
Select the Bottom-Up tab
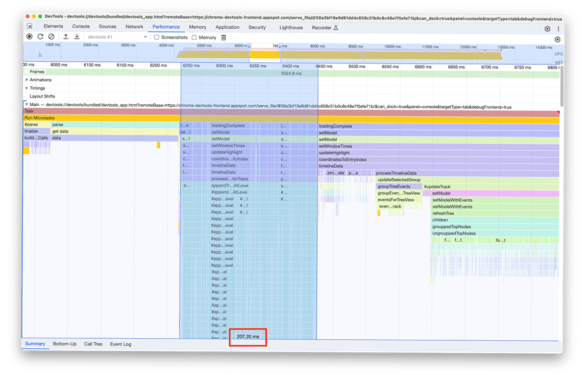pyautogui.click(x=64, y=344)
